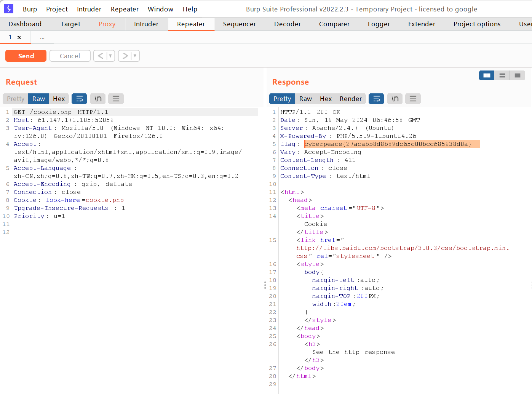Click the Upgrade-Insecure-Requests header line
532x394 pixels.
pos(70,208)
